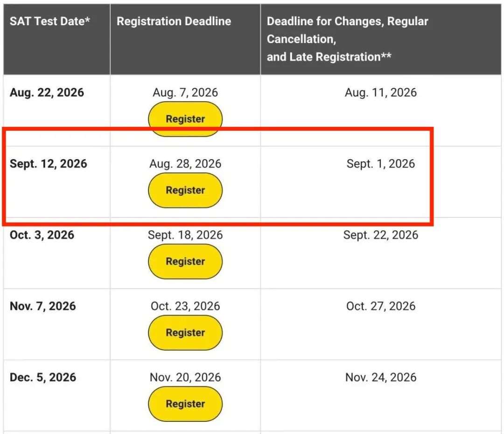Image resolution: width=504 pixels, height=434 pixels.
Task: Click the Aug. 7, 2026 registration deadline text
Action: [x=185, y=92]
